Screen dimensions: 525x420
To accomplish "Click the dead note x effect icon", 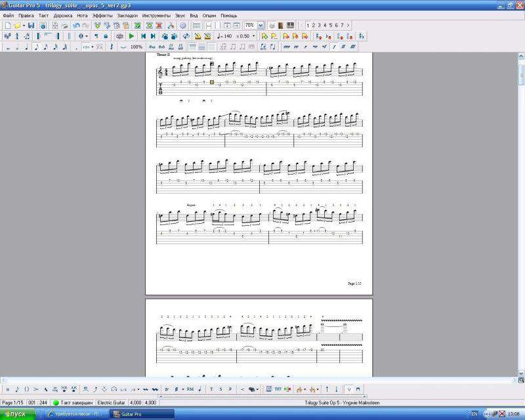I will coord(8,390).
